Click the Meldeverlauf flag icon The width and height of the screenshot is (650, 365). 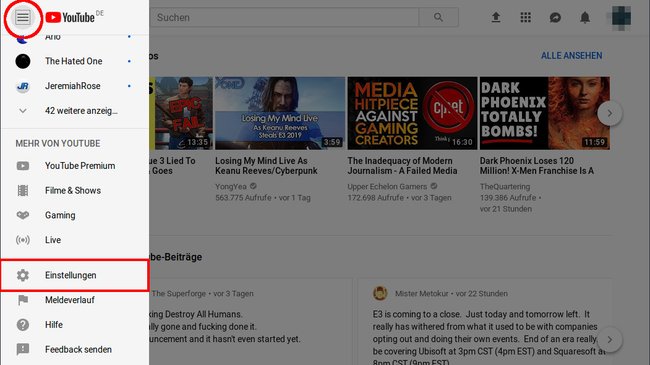(x=23, y=300)
